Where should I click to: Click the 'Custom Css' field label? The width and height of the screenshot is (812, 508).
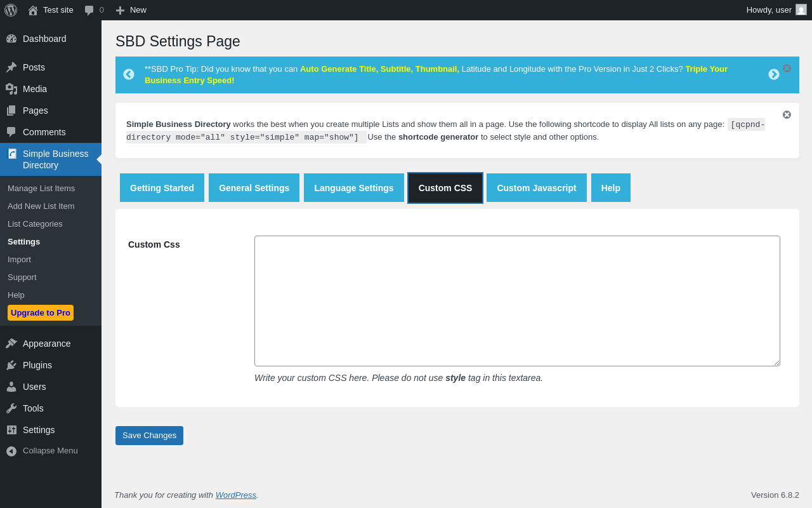pyautogui.click(x=154, y=244)
